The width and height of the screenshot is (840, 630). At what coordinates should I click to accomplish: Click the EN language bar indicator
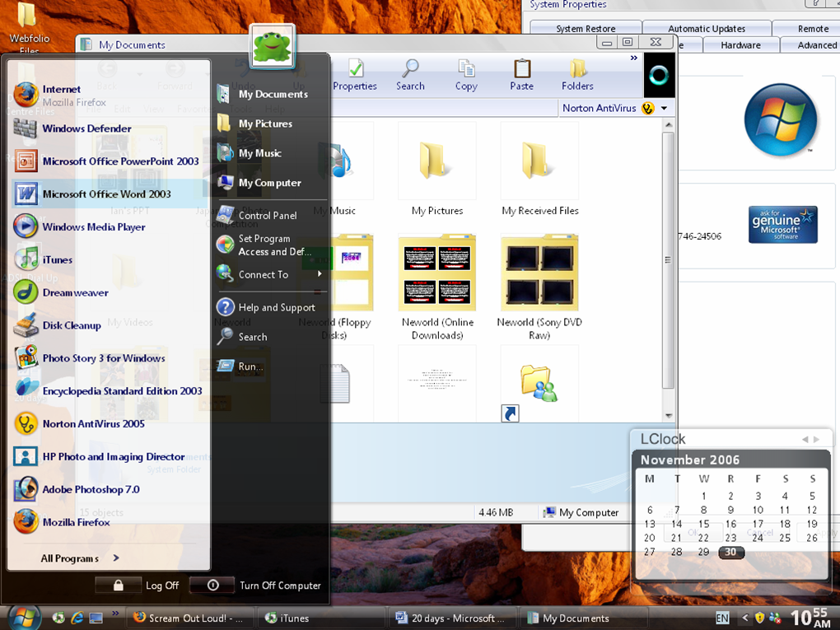(722, 618)
